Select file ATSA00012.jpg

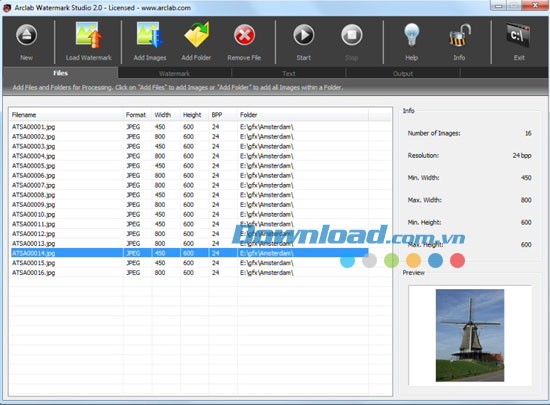pos(34,234)
